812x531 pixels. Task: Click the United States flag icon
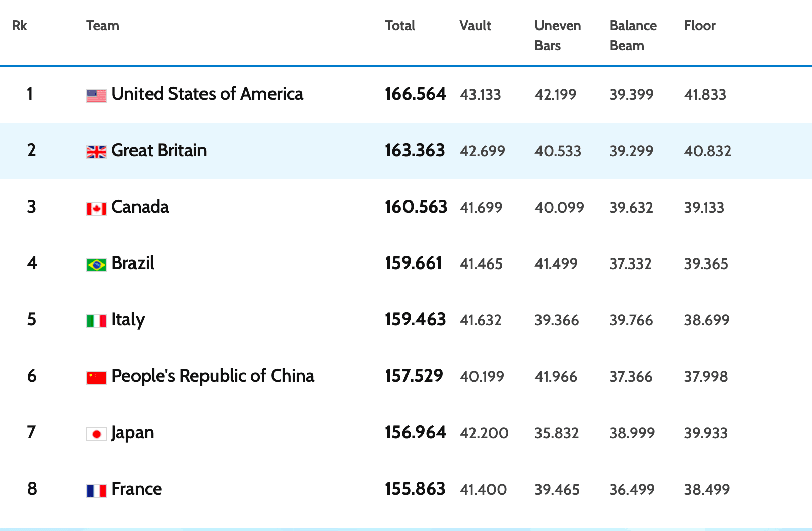96,95
